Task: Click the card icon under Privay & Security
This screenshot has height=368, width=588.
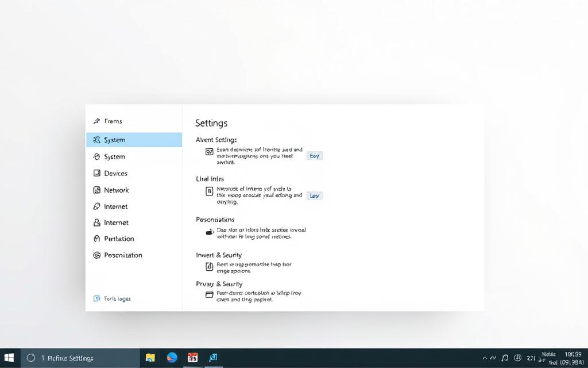Action: point(209,294)
